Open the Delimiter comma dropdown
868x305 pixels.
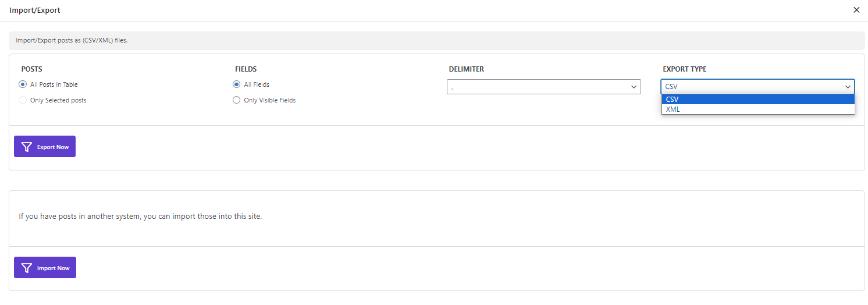(x=543, y=87)
